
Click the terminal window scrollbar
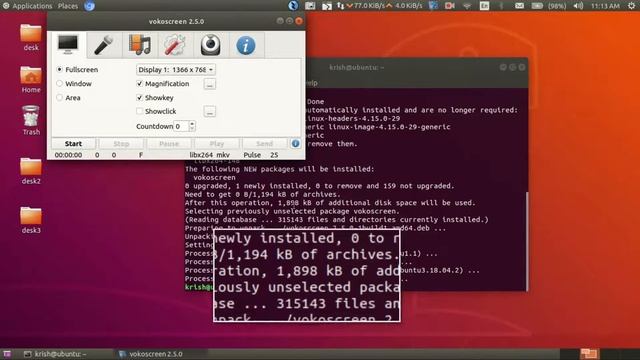coord(526,241)
